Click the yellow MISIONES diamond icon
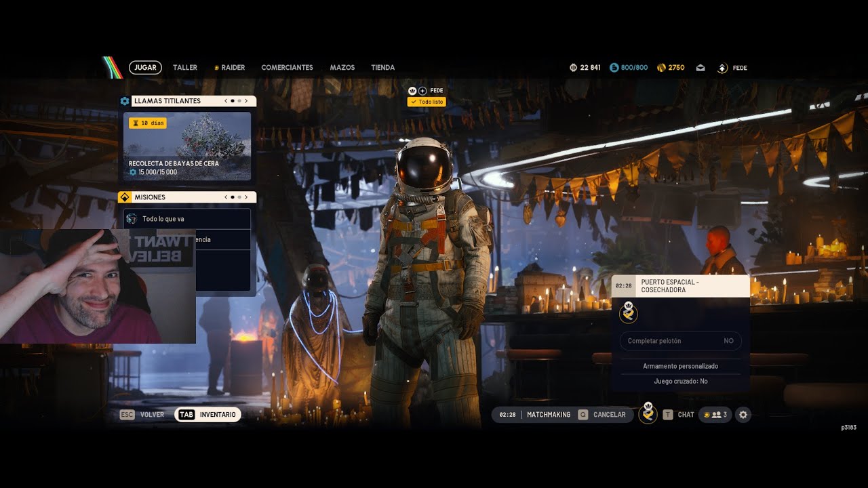Screen dimensions: 868x488 (x=125, y=197)
